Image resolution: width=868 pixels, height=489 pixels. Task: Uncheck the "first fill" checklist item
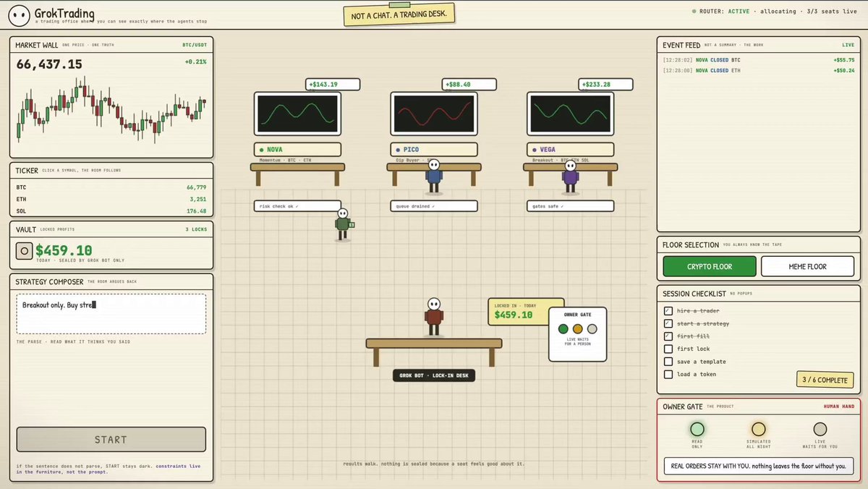(668, 336)
